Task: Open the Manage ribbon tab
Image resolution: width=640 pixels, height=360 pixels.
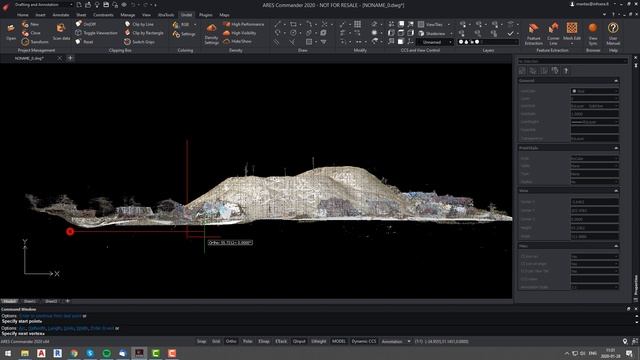Action: (x=128, y=15)
